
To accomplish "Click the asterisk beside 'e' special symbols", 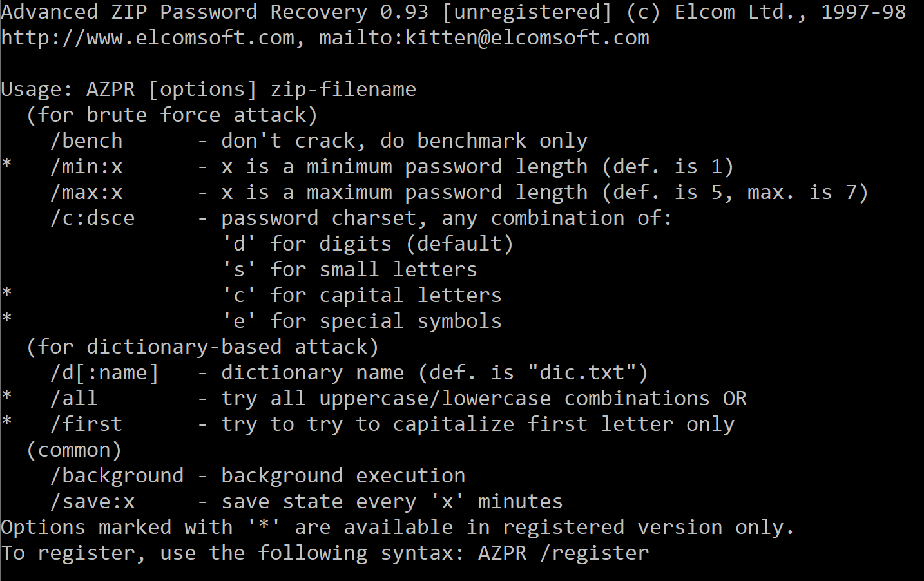I will click(x=6, y=319).
